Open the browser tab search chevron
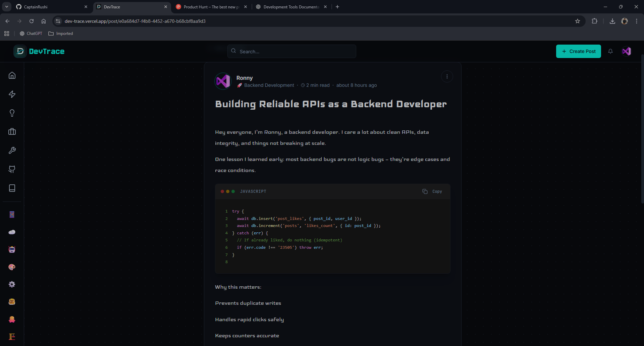 (6, 7)
